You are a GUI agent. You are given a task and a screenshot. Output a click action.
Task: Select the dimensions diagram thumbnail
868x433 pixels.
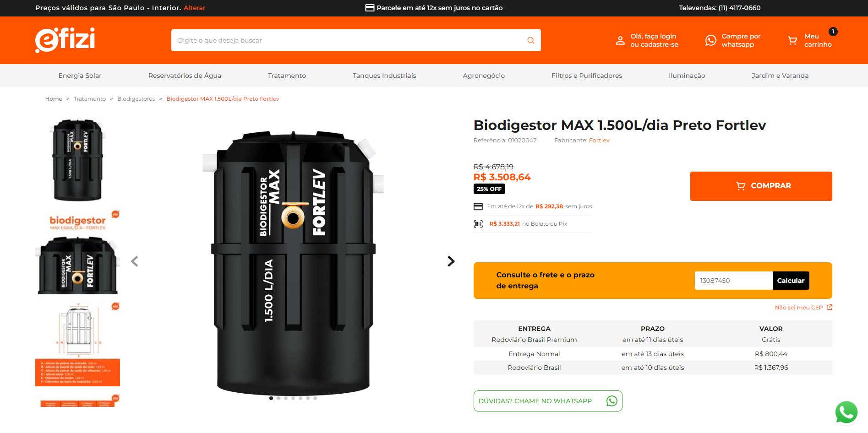(77, 344)
